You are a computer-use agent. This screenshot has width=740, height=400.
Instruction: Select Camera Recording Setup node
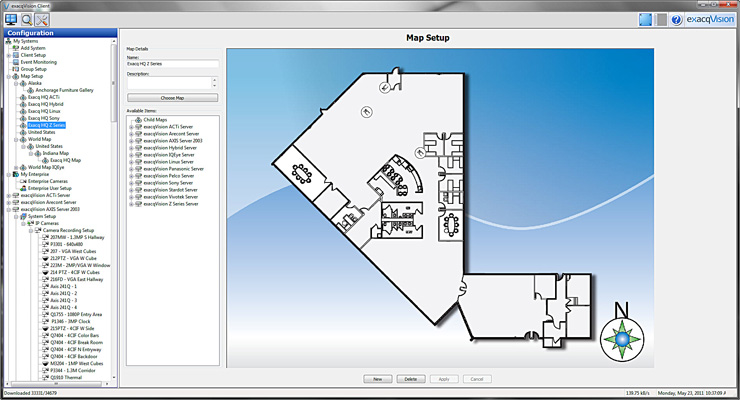tap(69, 230)
